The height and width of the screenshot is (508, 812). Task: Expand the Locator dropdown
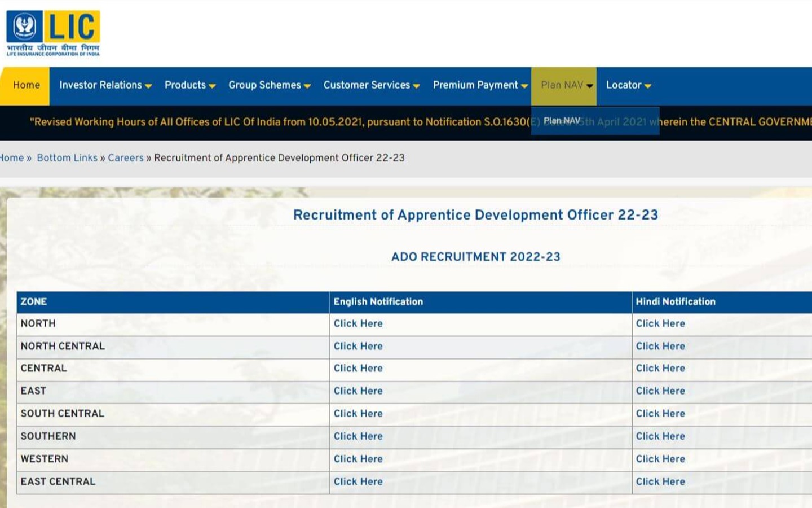click(628, 85)
